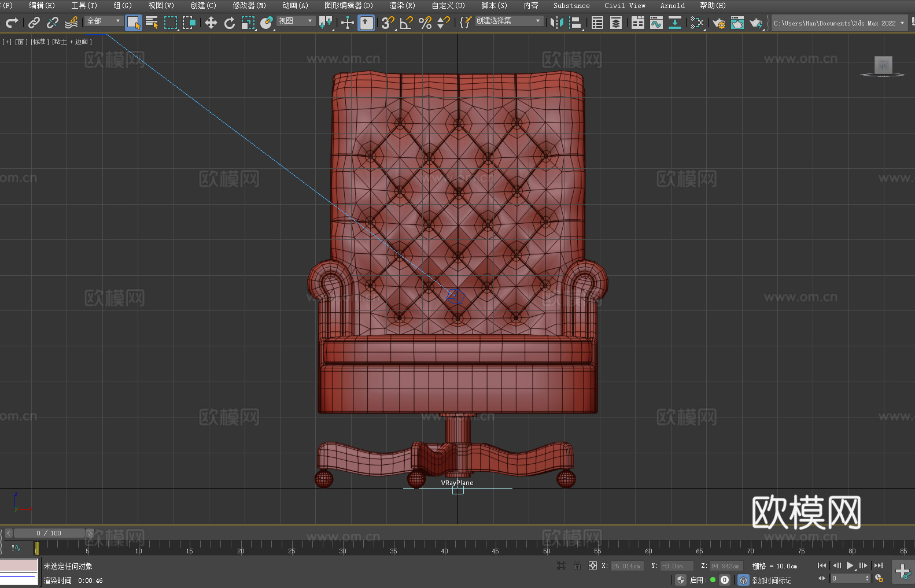Toggle Angle Snap on toolbar

point(407,23)
